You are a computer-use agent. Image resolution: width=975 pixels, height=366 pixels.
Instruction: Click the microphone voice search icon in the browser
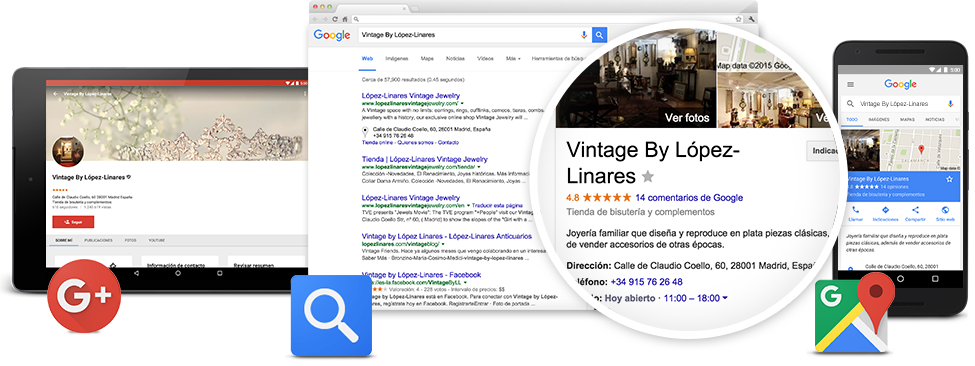584,35
